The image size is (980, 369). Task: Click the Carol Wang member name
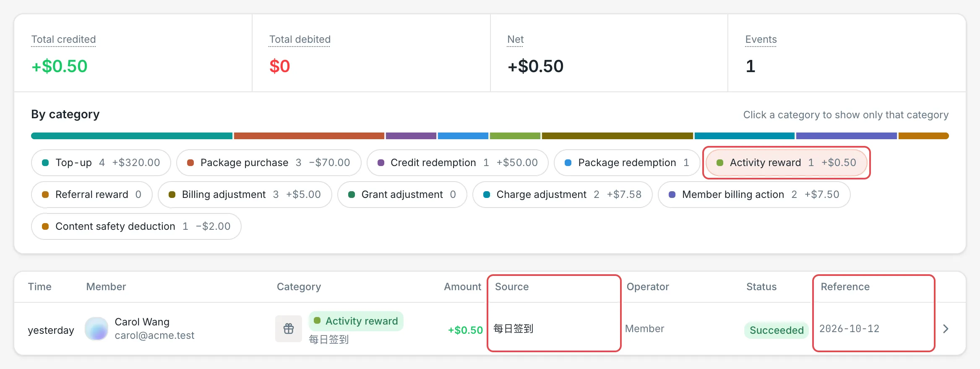(x=142, y=322)
